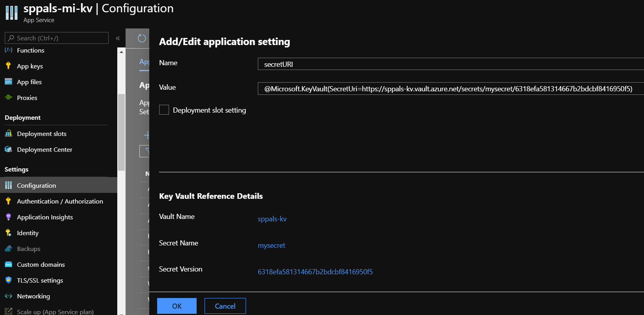
Task: Click the search magnifier icon
Action: coord(11,38)
